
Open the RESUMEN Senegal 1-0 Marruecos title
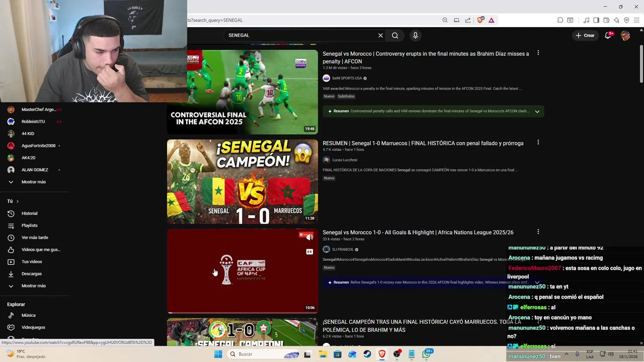(x=423, y=143)
